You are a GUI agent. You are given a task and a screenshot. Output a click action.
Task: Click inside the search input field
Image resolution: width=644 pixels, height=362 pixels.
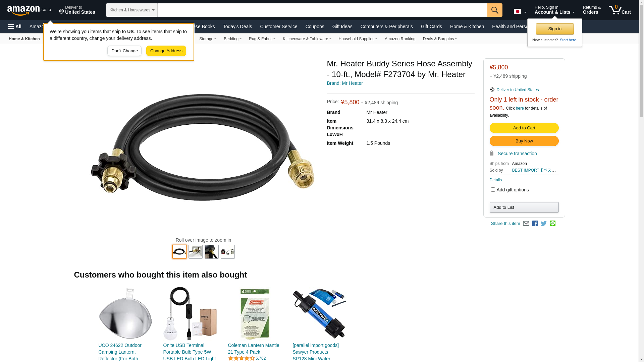(x=322, y=10)
